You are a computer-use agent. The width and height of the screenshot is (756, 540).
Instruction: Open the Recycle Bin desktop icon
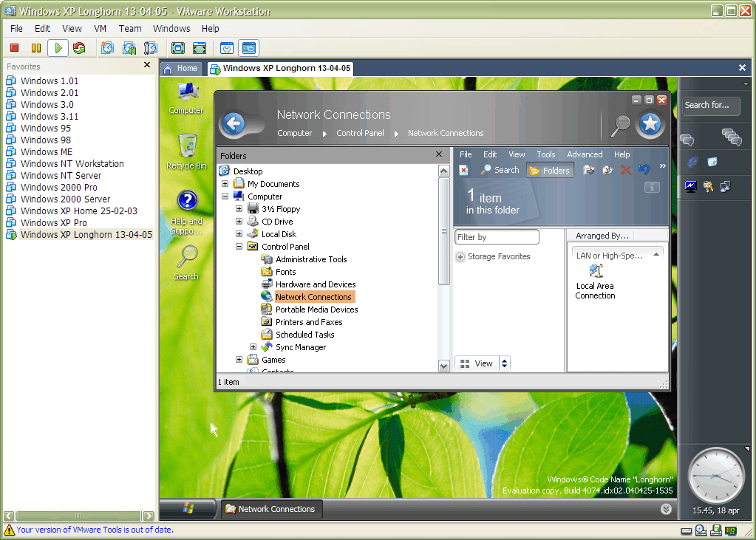click(x=187, y=152)
